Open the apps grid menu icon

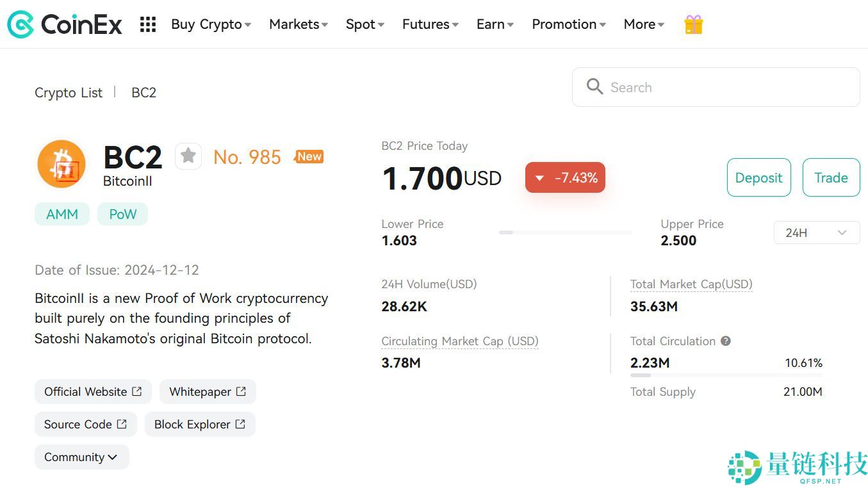tap(148, 24)
